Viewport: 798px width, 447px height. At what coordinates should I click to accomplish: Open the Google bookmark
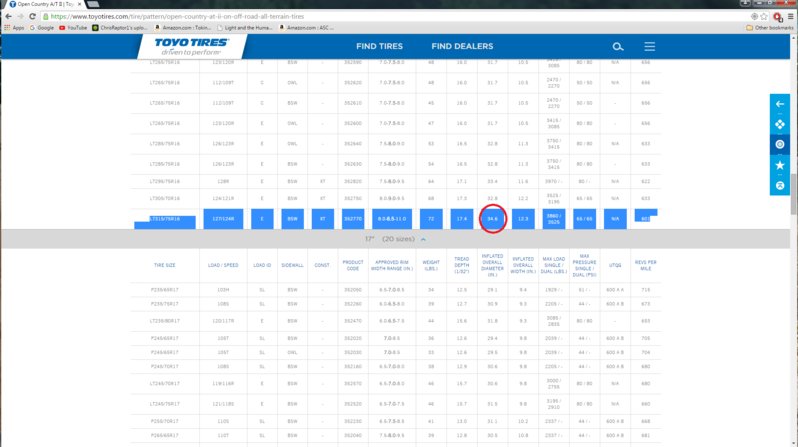tap(42, 27)
